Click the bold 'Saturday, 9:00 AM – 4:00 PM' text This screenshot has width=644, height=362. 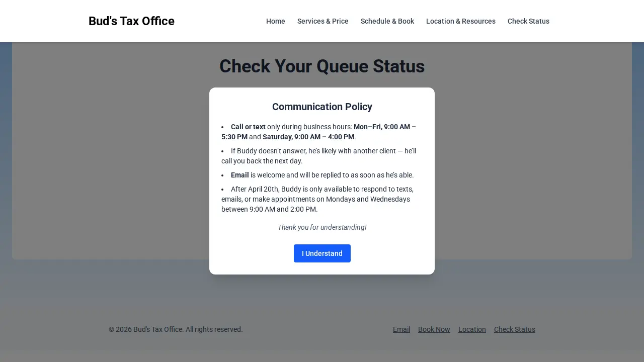point(308,137)
